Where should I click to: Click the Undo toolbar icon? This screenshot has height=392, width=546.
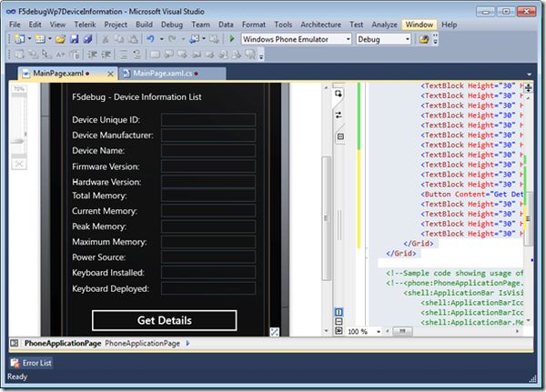pos(151,40)
